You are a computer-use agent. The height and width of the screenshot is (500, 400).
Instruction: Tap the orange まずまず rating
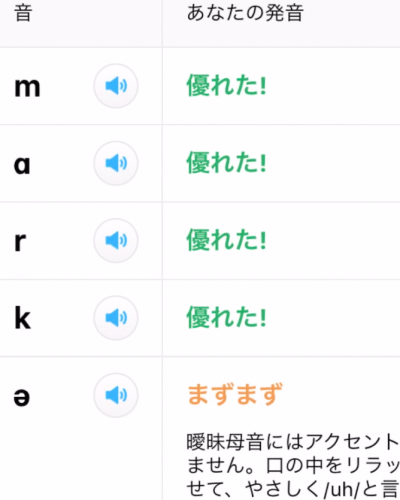point(235,394)
